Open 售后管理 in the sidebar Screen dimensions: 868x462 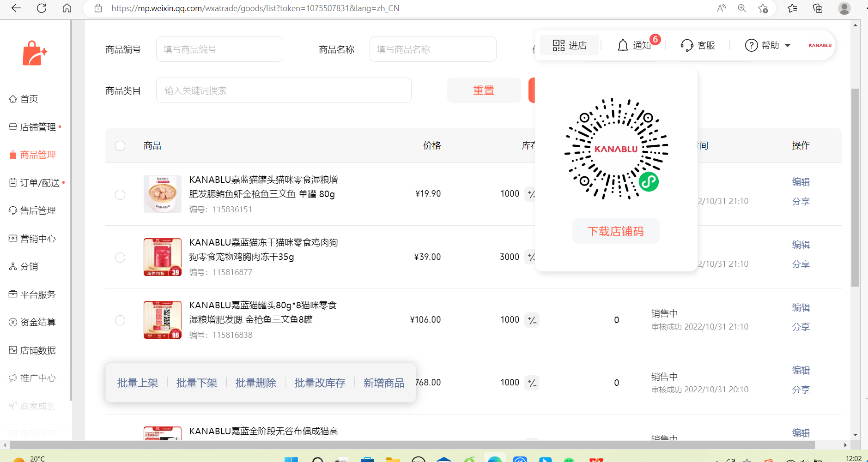32,210
